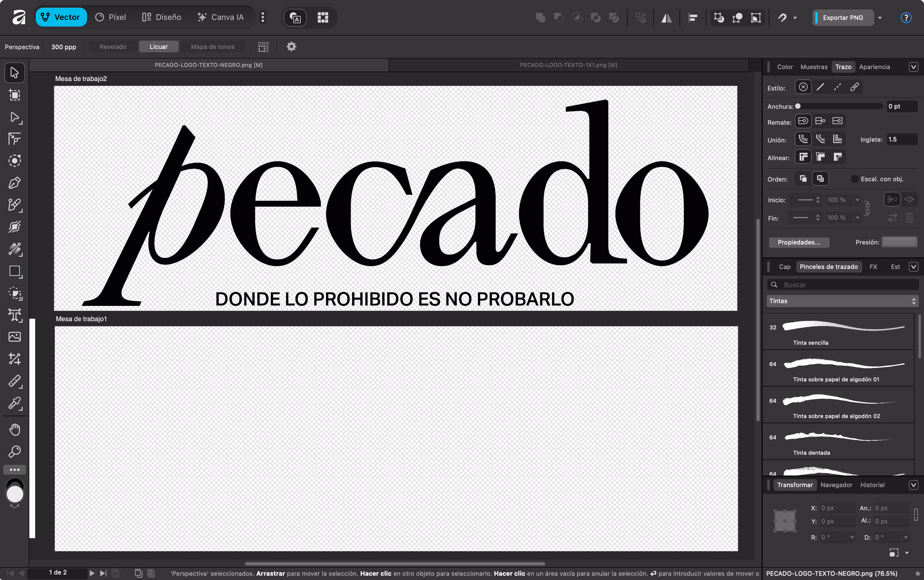This screenshot has height=580, width=924.
Task: Select the Color Picker tool
Action: pyautogui.click(x=15, y=403)
